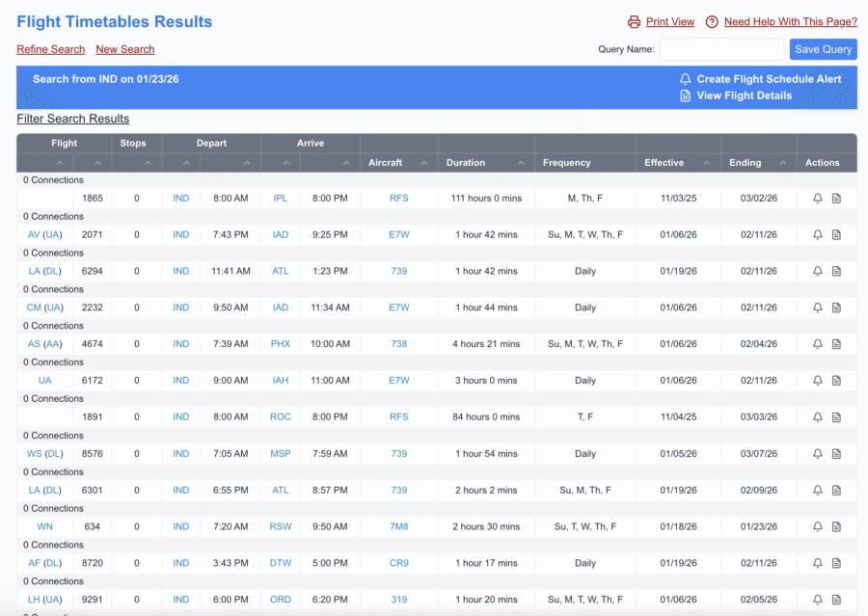Open the IND departure link for flight 2071
Image resolution: width=868 pixels, height=616 pixels.
point(180,234)
